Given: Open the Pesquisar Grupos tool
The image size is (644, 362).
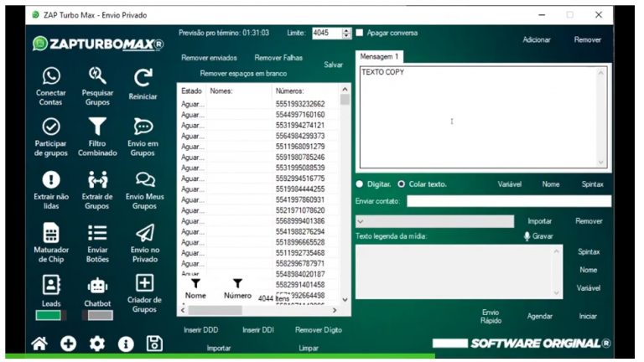Looking at the screenshot, I should (97, 76).
